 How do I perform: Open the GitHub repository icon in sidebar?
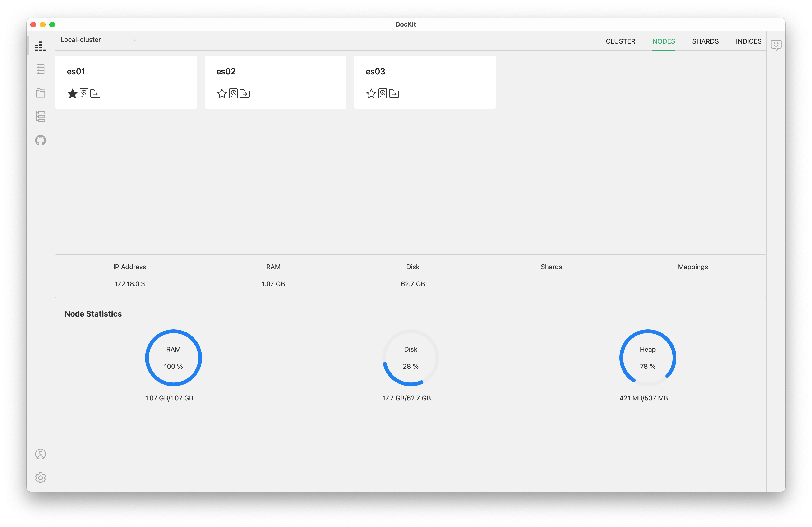pyautogui.click(x=41, y=140)
